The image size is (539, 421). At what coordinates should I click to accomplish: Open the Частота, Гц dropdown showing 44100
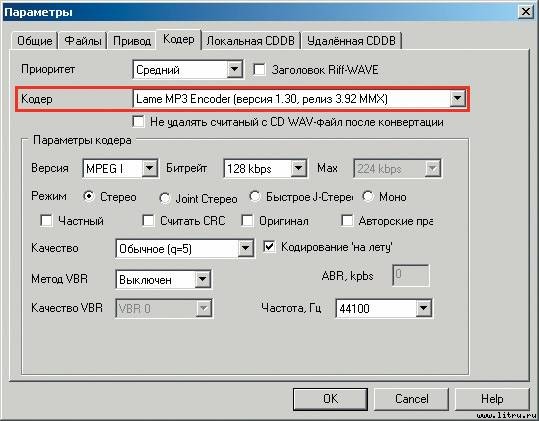pos(384,308)
